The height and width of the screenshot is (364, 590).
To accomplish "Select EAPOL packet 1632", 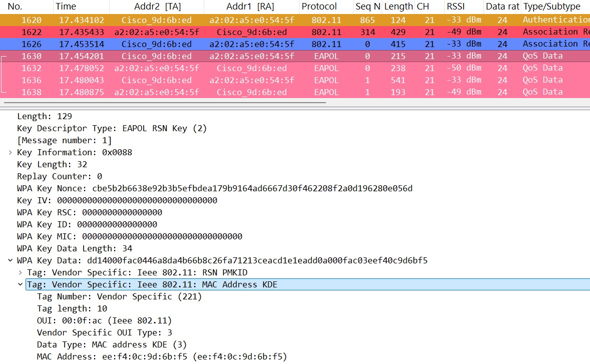I will tap(200, 68).
